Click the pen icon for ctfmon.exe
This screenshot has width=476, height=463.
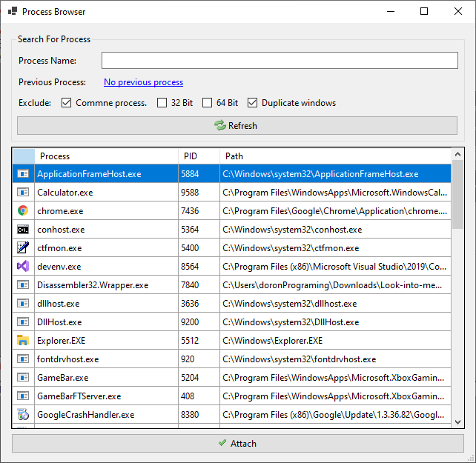[x=23, y=247]
